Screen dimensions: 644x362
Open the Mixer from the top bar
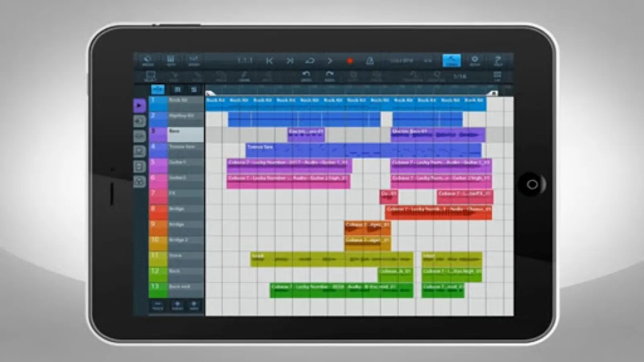coord(171,61)
